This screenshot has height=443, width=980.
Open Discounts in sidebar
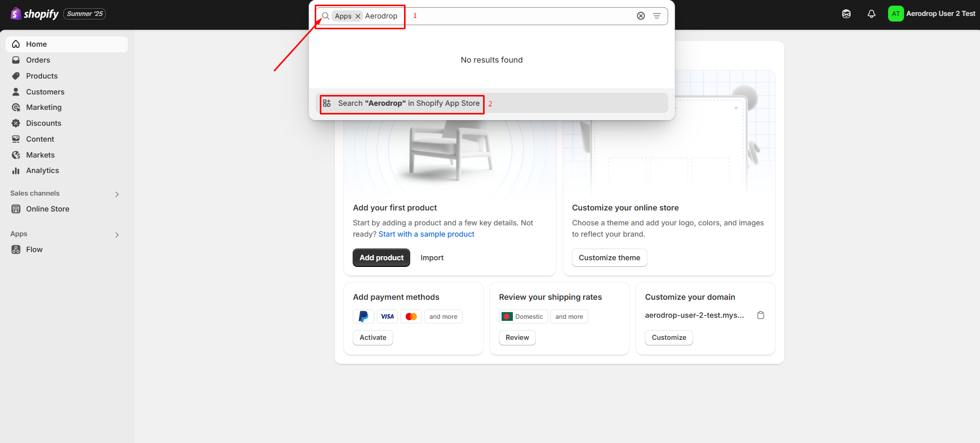(67, 123)
